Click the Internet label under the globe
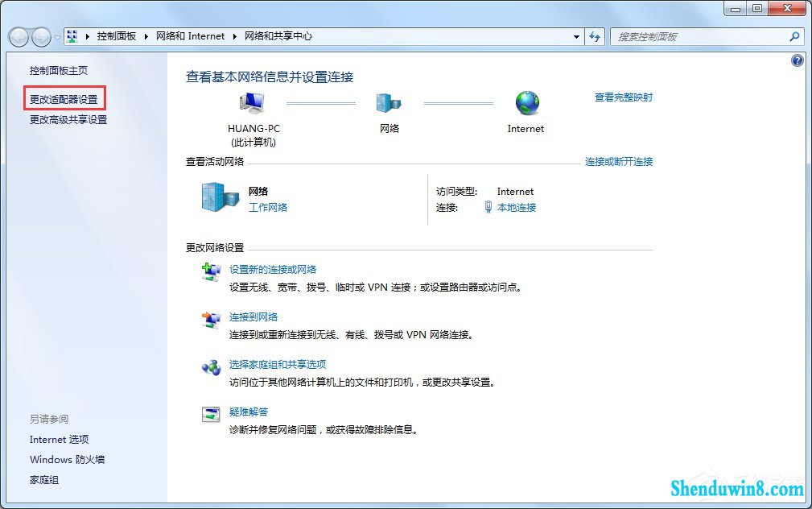812x509 pixels. point(526,129)
